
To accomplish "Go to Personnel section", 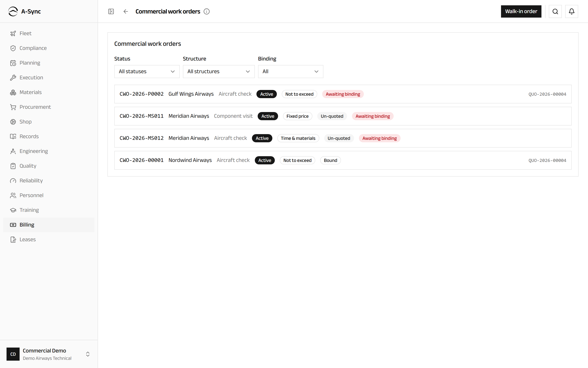I will coord(49,195).
